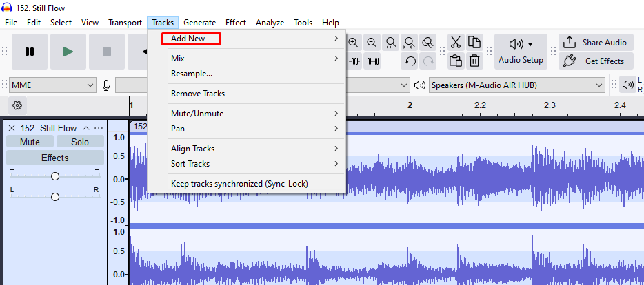Expand the Mix submenu

[246, 59]
